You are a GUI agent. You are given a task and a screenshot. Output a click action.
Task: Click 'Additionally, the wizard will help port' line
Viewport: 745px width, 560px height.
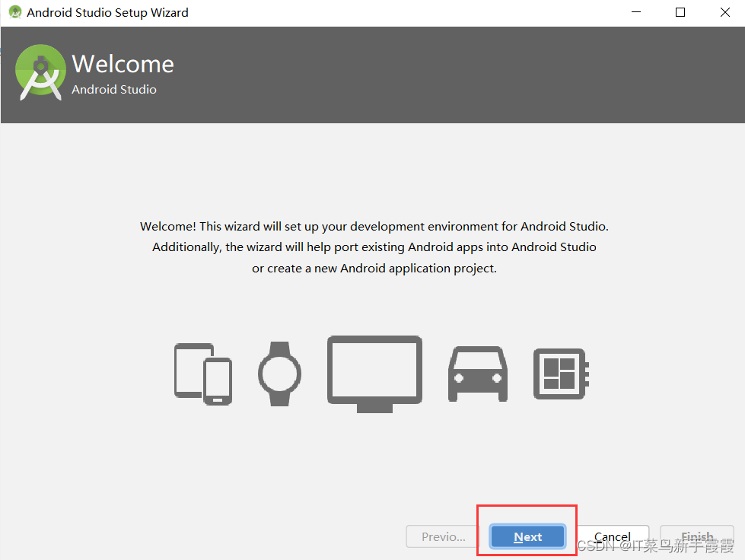[374, 247]
